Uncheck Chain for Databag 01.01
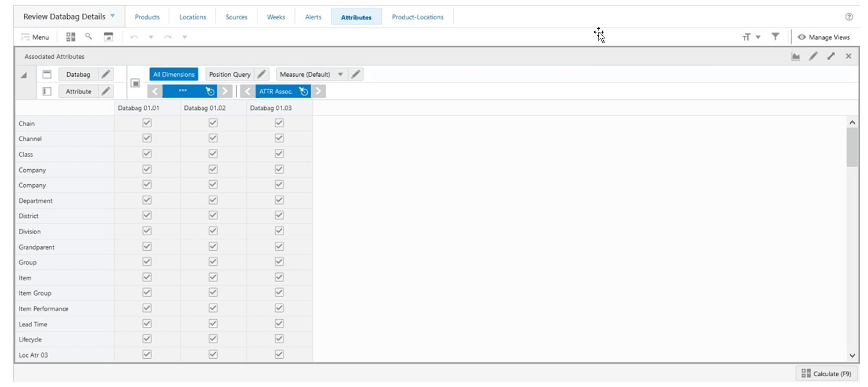The width and height of the screenshot is (868, 387). [146, 123]
